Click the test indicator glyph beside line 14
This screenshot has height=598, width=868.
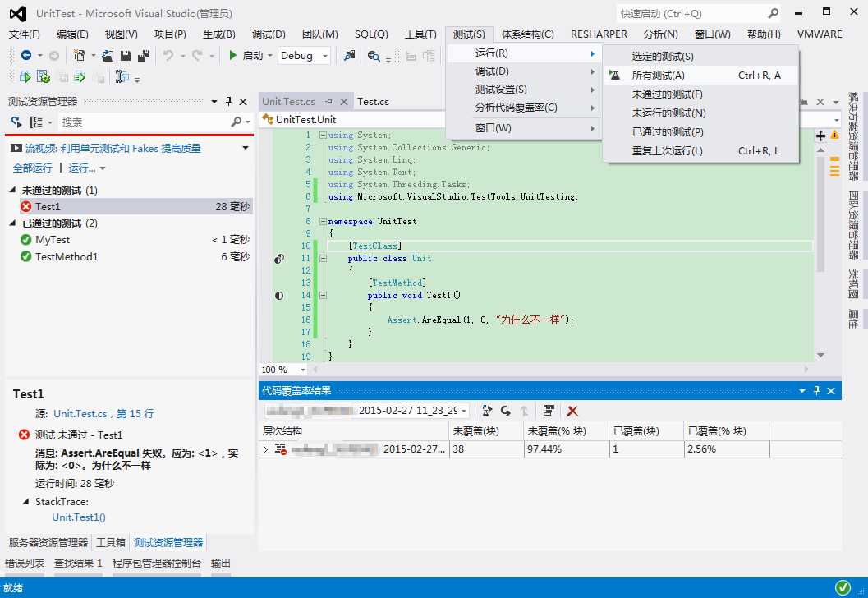click(279, 296)
